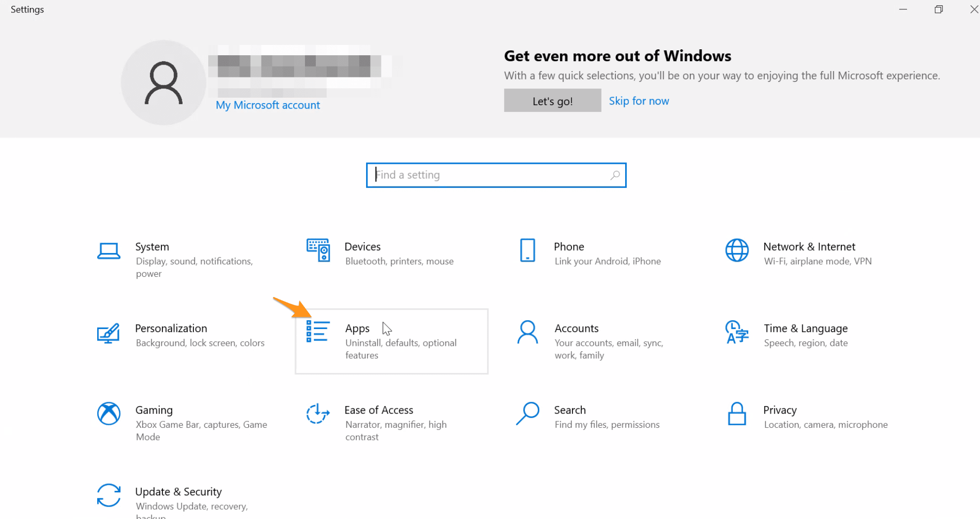Restore down the Settings window

939,9
